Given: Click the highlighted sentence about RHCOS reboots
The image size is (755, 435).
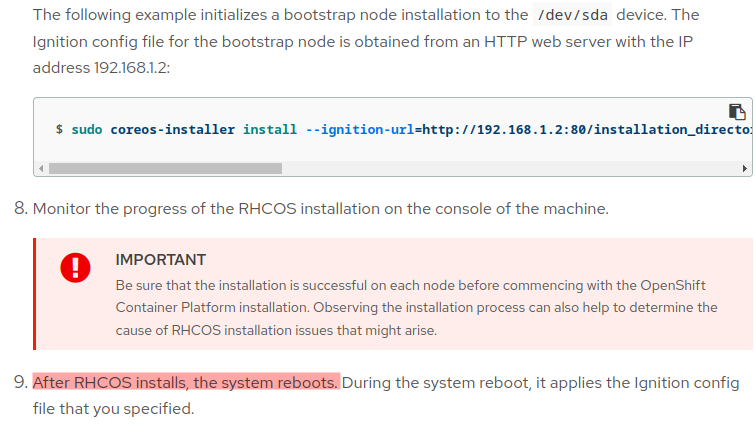Looking at the screenshot, I should point(186,383).
